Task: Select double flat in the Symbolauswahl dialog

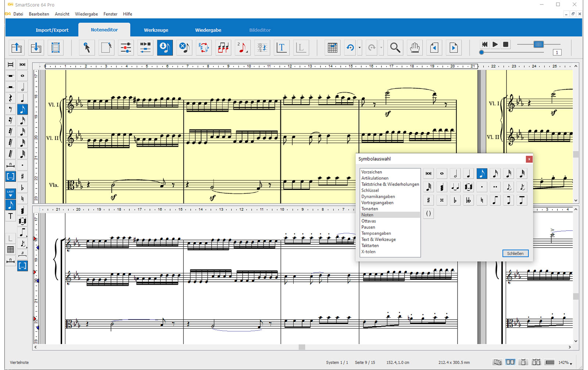Action: point(468,200)
